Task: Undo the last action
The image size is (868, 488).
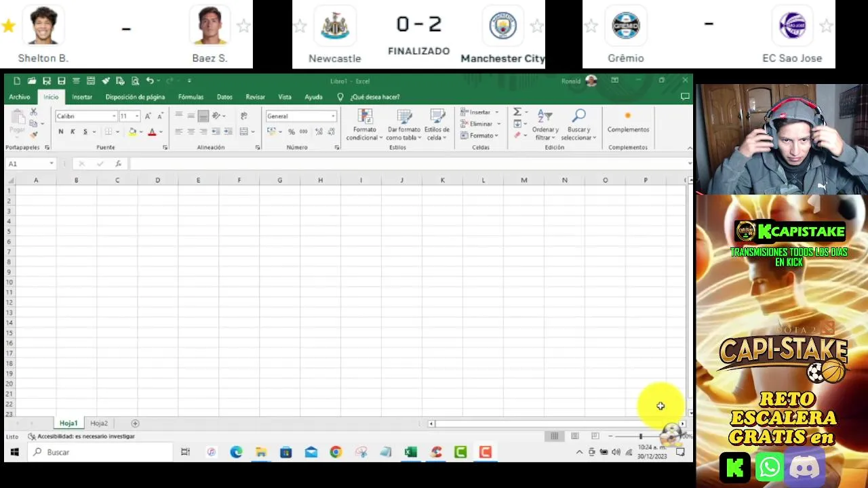Action: 150,81
